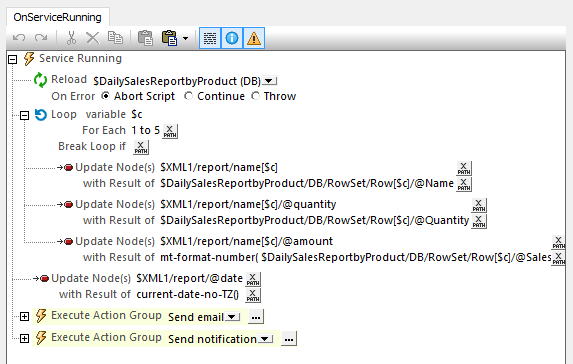Click the Delete X toolbar icon
Image resolution: width=573 pixels, height=364 pixels.
click(92, 38)
